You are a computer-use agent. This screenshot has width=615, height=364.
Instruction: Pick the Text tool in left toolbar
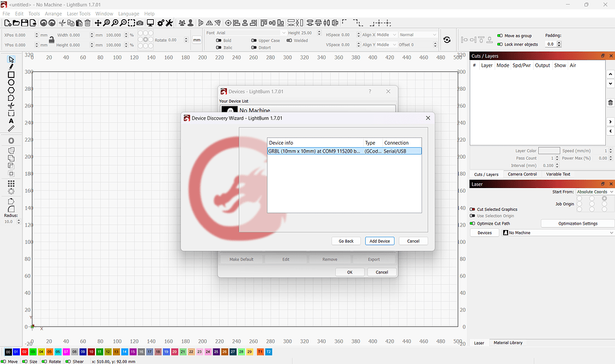click(11, 121)
